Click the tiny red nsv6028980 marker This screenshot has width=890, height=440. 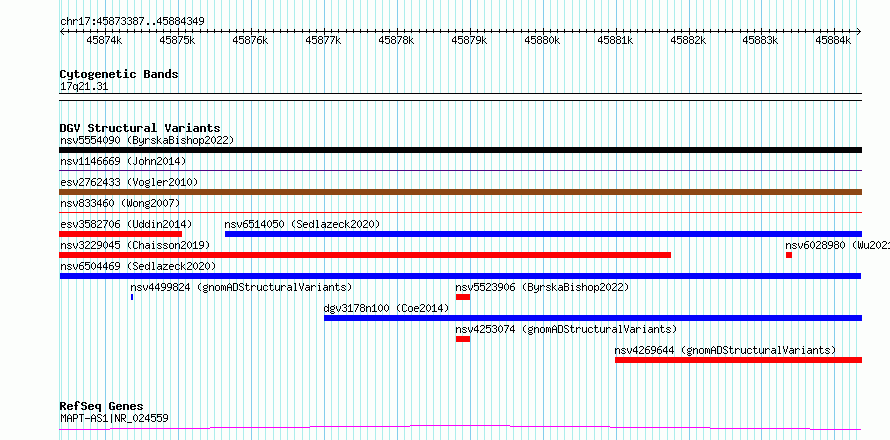click(x=789, y=255)
